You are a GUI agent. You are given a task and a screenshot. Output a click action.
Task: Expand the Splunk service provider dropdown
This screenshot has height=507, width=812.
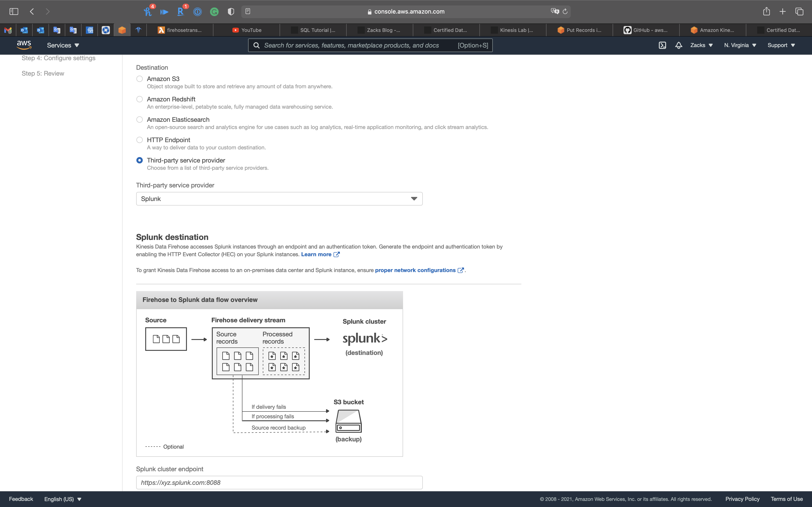279,199
